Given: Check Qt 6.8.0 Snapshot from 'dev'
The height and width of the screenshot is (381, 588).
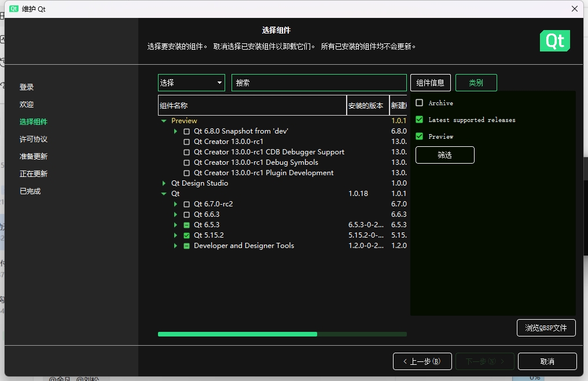Looking at the screenshot, I should click(x=186, y=131).
